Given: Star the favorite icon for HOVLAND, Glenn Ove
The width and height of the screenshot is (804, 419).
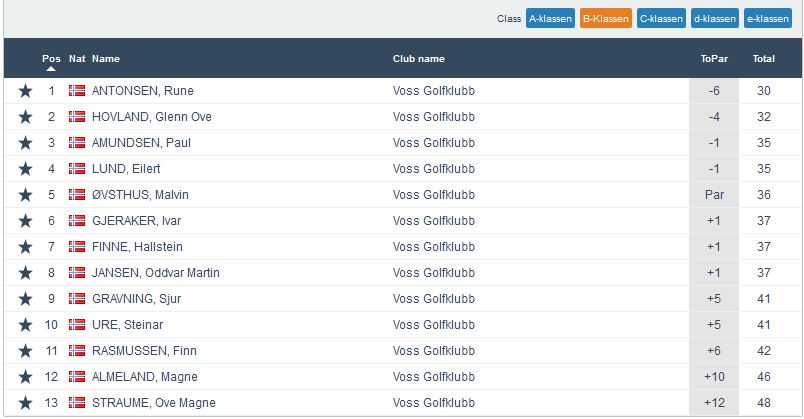Looking at the screenshot, I should pyautogui.click(x=25, y=117).
